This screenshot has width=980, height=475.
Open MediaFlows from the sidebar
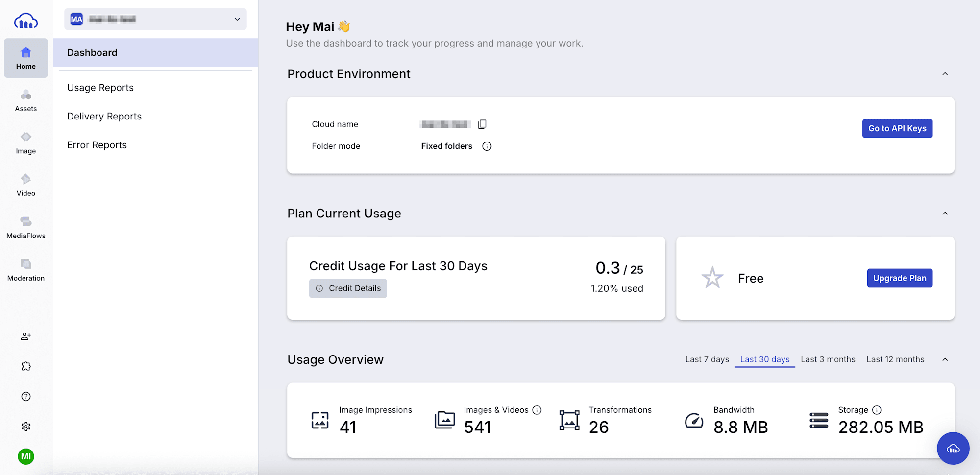click(25, 227)
